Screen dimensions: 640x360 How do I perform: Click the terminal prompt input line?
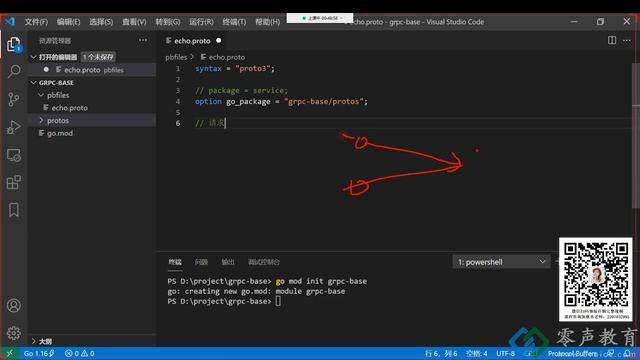[224, 301]
